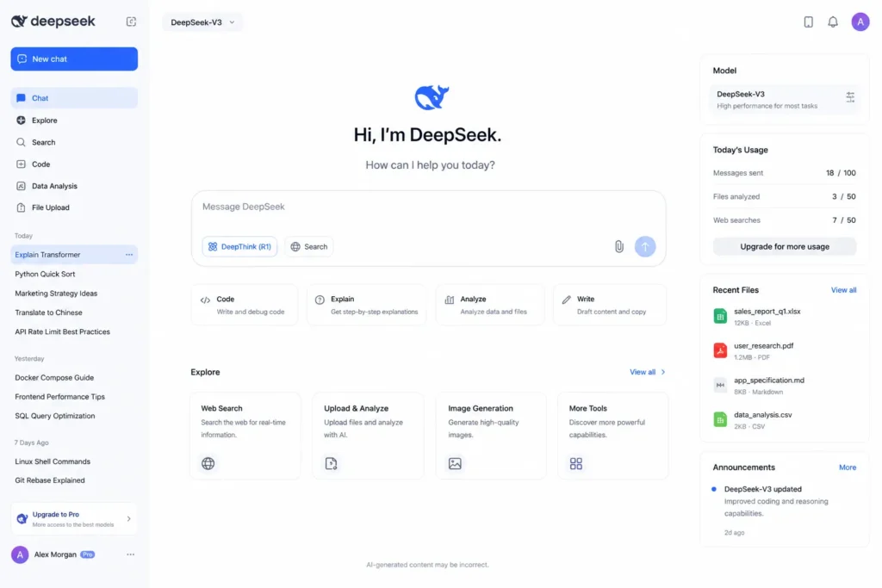Image resolution: width=882 pixels, height=588 pixels.
Task: Choose the Write quick action card
Action: pyautogui.click(x=610, y=305)
